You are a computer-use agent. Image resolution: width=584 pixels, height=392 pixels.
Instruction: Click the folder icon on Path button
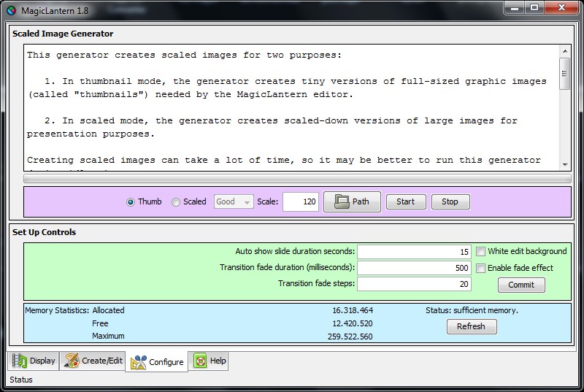[342, 201]
